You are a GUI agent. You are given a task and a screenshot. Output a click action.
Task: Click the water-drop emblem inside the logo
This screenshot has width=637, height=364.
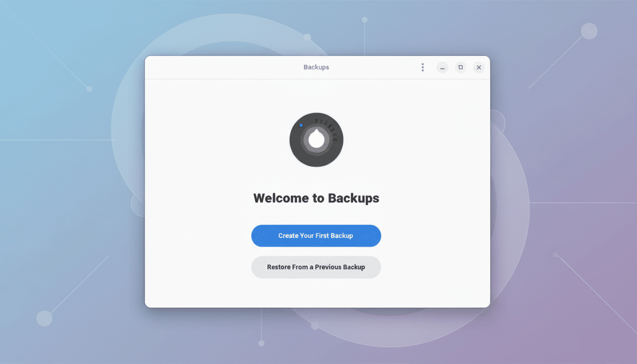(316, 140)
